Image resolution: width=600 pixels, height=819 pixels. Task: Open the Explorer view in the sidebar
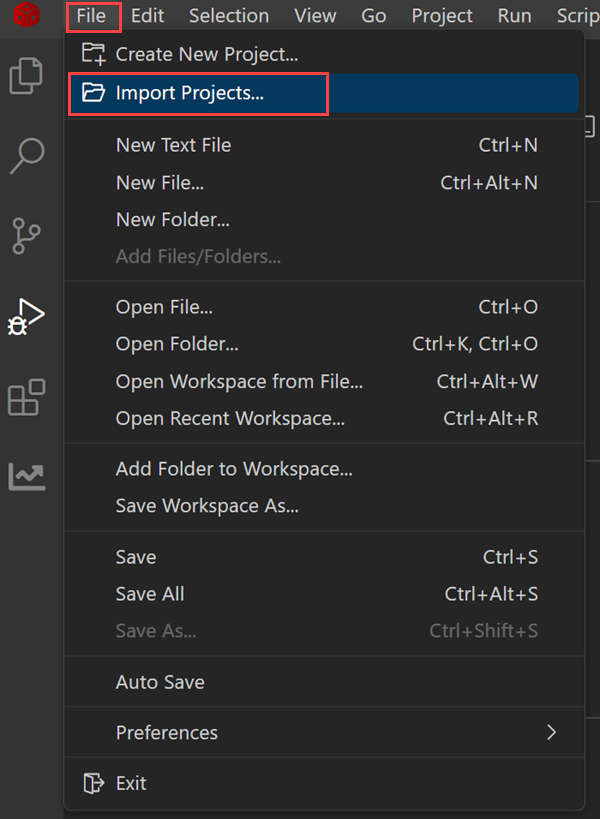tap(26, 76)
